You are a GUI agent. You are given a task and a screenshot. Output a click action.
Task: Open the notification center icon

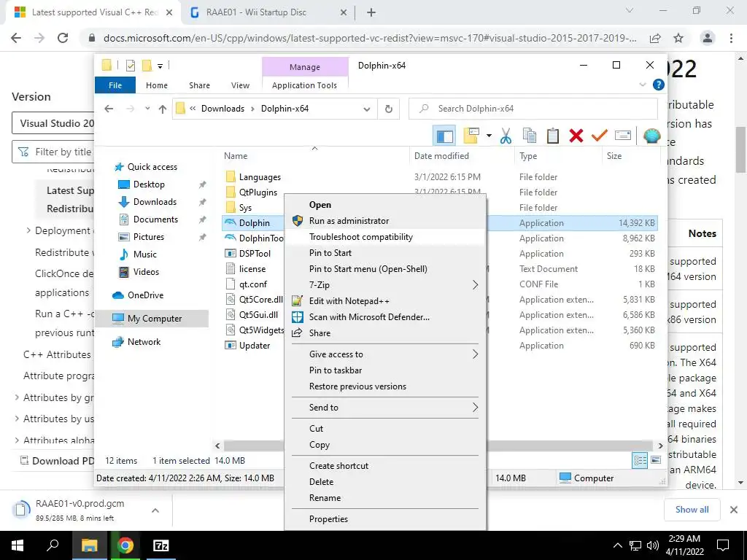pos(723,545)
